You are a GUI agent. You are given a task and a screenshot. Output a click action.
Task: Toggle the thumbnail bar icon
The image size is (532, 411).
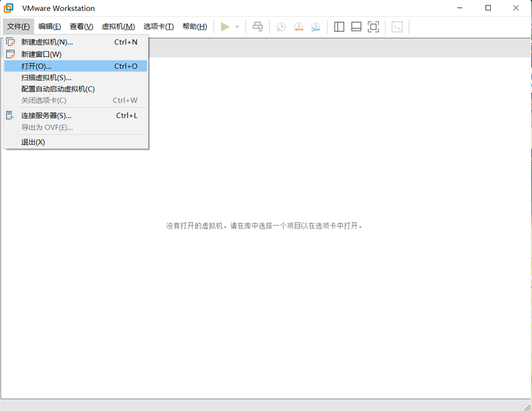click(356, 27)
